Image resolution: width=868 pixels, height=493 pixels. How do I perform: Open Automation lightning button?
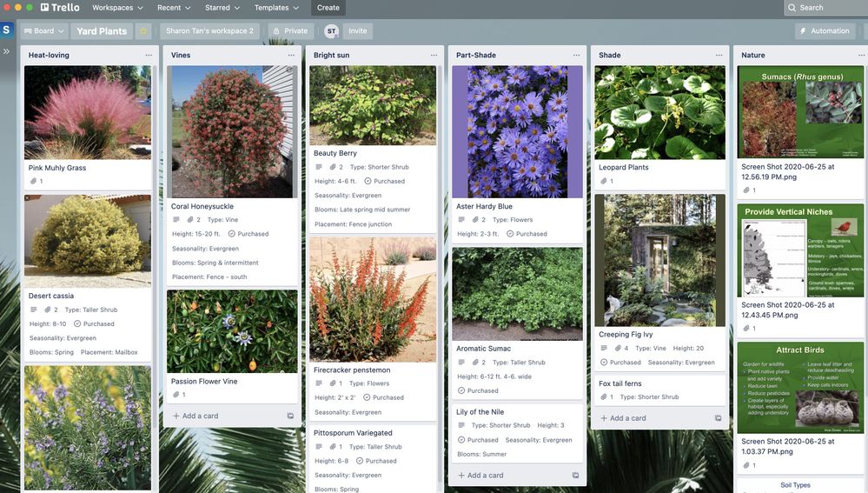[825, 31]
